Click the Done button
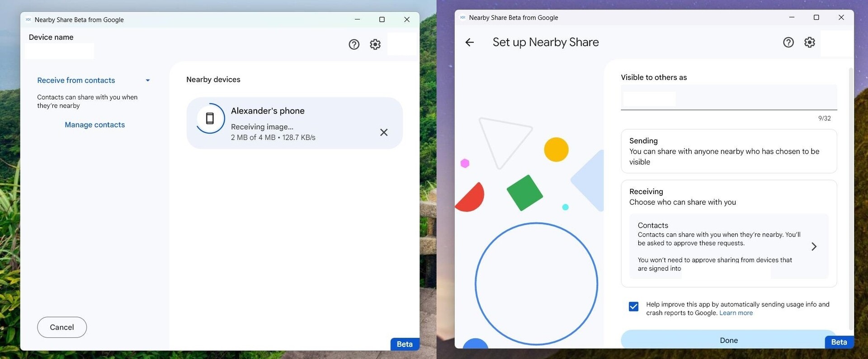 point(729,340)
